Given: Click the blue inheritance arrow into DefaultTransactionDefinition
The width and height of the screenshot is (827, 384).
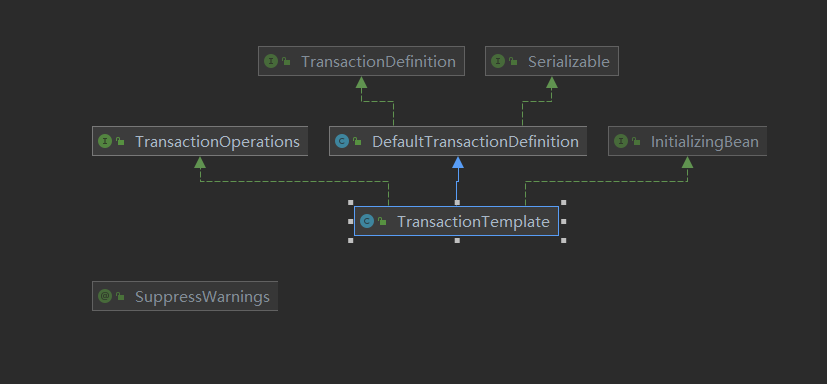Looking at the screenshot, I should click(x=458, y=162).
